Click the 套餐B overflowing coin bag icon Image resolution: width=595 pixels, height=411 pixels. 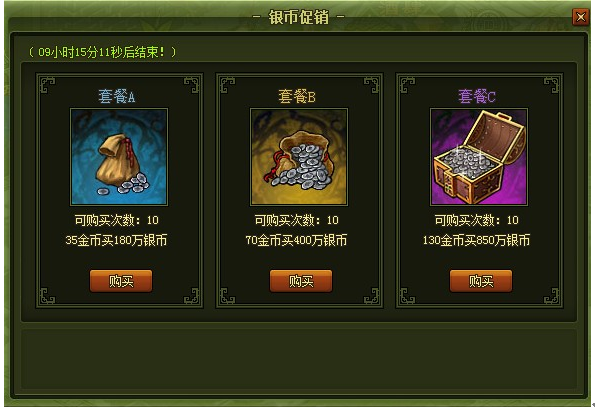299,157
